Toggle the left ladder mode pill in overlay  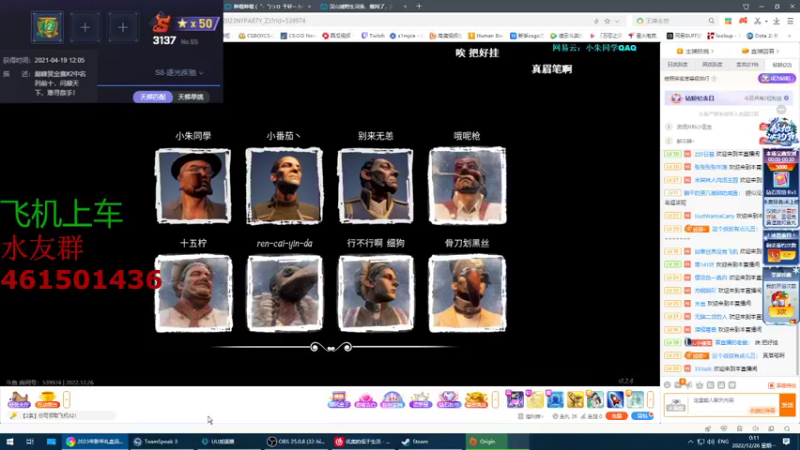(153, 97)
